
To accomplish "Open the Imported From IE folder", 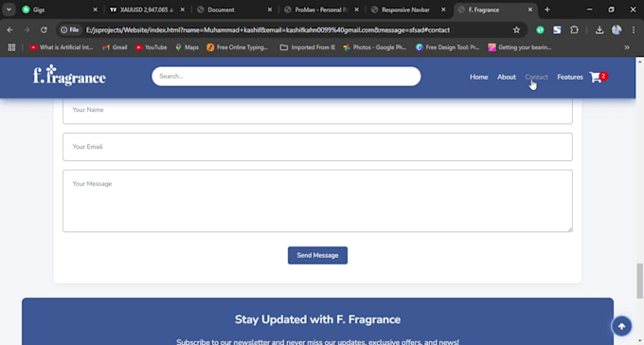I will pos(307,47).
